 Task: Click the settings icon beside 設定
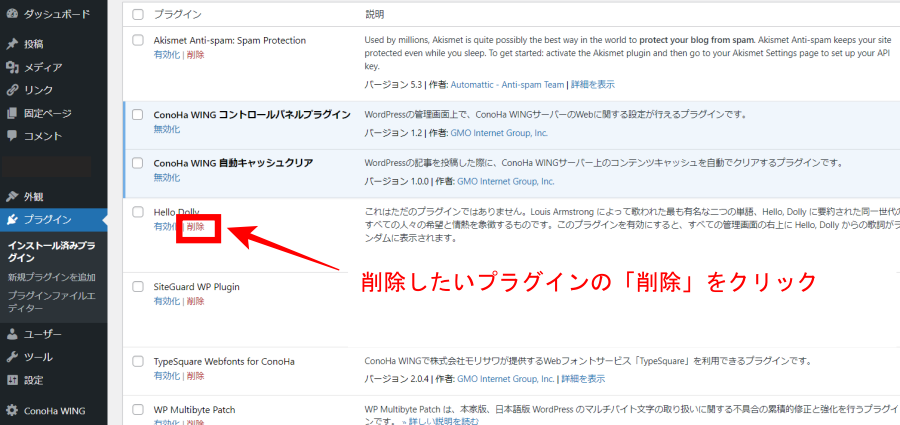(x=12, y=380)
